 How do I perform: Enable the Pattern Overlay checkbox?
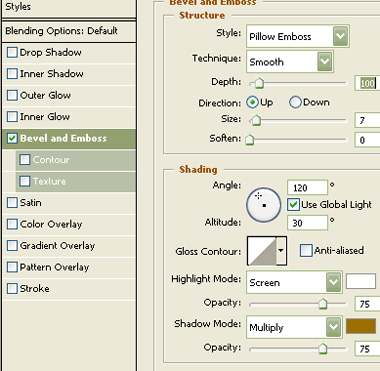[x=12, y=267]
